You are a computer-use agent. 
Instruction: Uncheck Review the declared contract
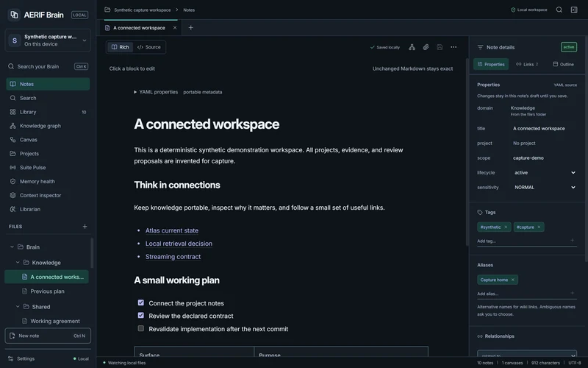(x=140, y=316)
